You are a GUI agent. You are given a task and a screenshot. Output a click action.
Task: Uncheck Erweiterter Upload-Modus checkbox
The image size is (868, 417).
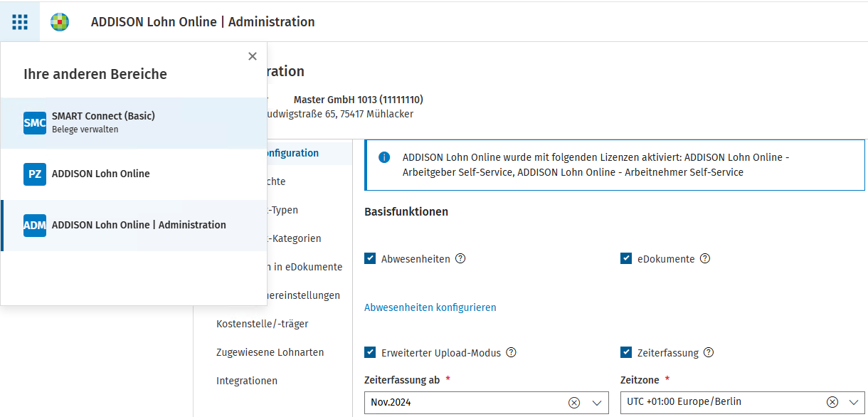click(x=370, y=352)
